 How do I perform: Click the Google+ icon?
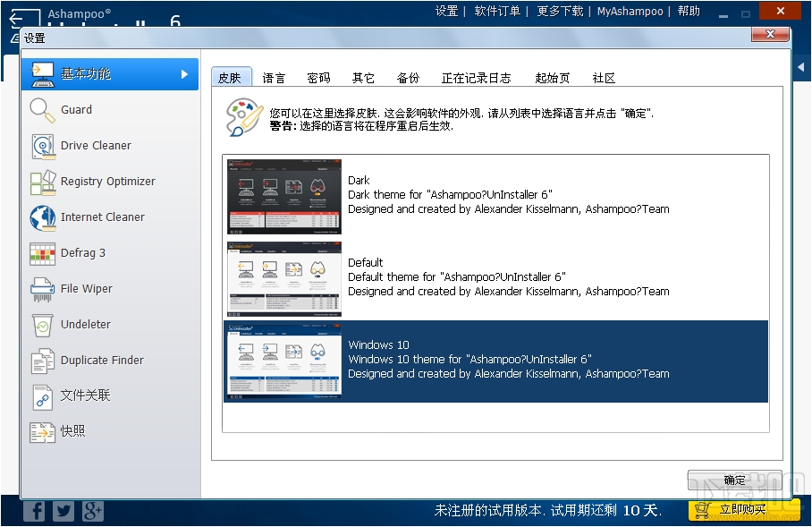pyautogui.click(x=91, y=510)
